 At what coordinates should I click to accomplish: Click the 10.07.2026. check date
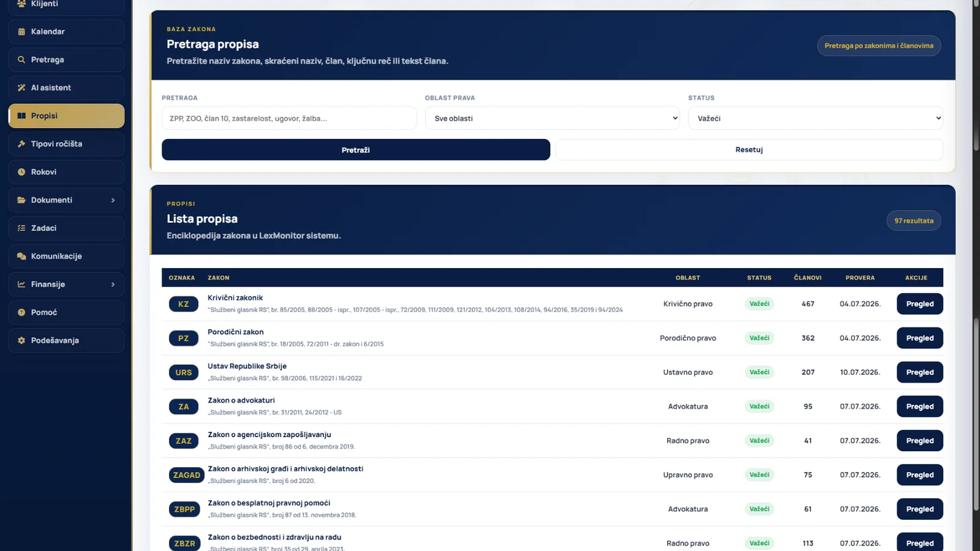(860, 373)
